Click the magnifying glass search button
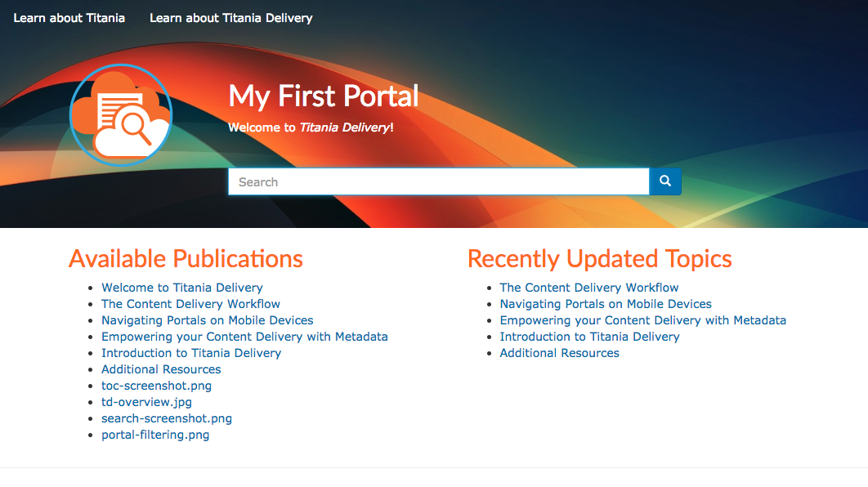 pyautogui.click(x=664, y=181)
